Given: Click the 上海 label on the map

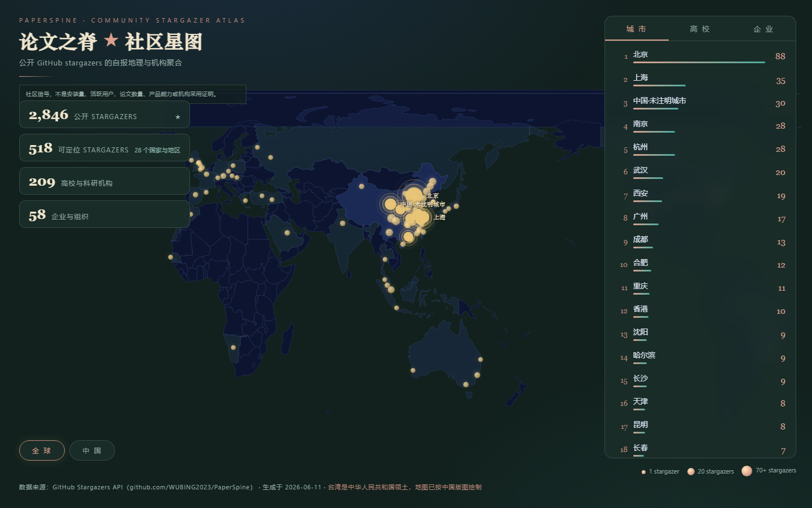Looking at the screenshot, I should pyautogui.click(x=439, y=217).
